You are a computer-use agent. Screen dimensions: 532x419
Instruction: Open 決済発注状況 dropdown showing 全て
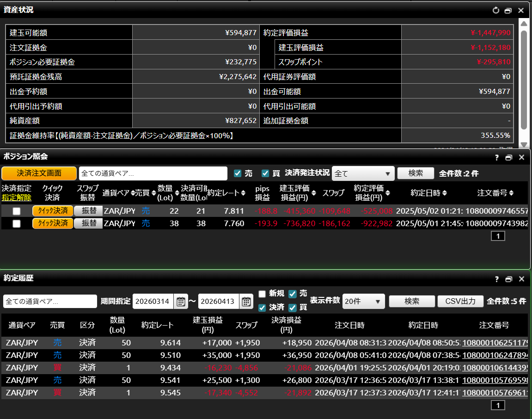[363, 173]
